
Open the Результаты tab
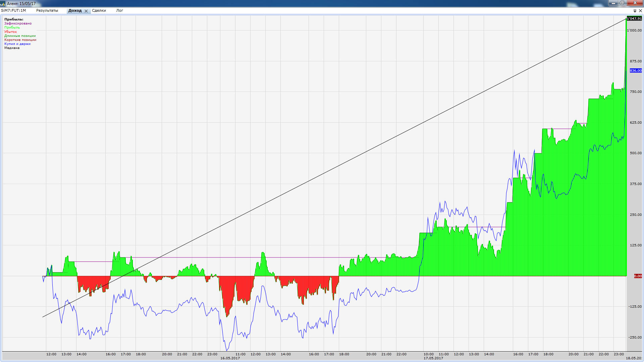point(47,11)
